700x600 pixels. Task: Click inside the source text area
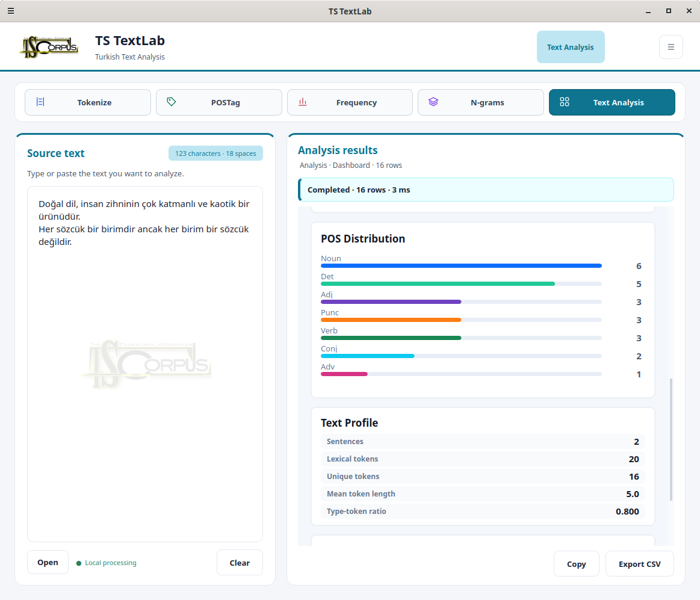pyautogui.click(x=145, y=364)
